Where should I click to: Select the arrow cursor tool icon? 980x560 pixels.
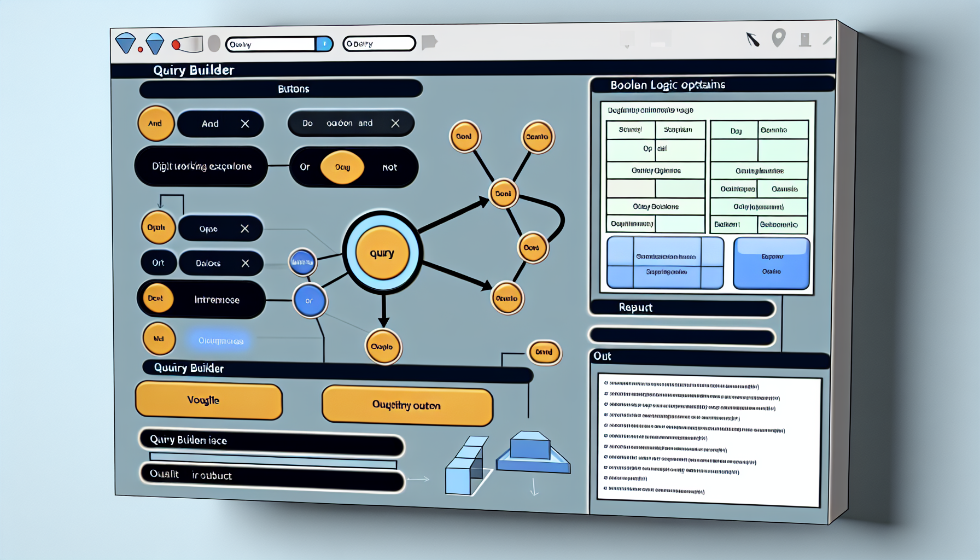753,39
